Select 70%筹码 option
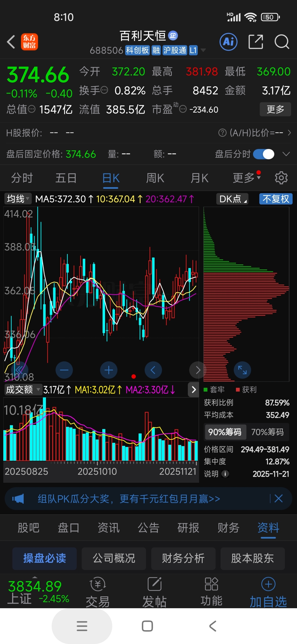The height and width of the screenshot is (644, 297). (x=267, y=432)
